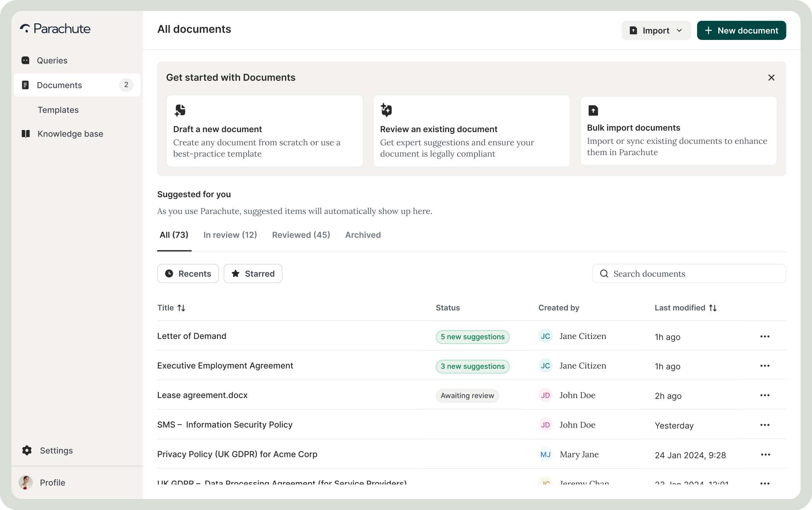Switch to the Archived tab
Image resolution: width=812 pixels, height=510 pixels.
(363, 235)
